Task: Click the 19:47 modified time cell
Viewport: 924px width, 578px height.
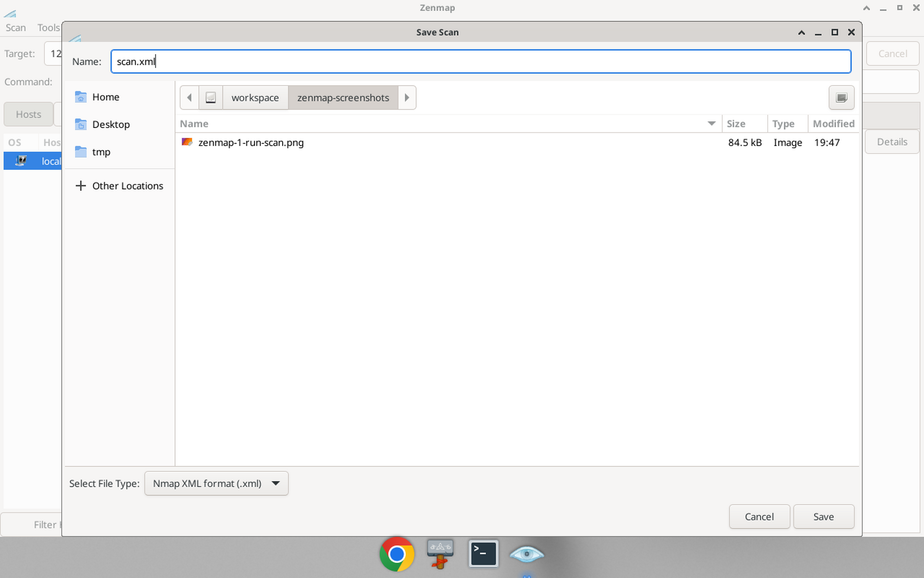Action: click(x=827, y=143)
